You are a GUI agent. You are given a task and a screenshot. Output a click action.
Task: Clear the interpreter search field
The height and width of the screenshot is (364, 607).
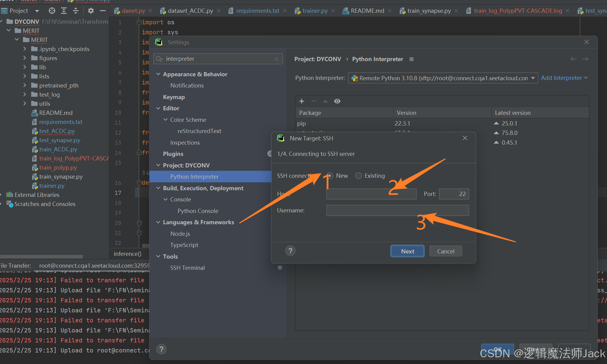coord(276,59)
